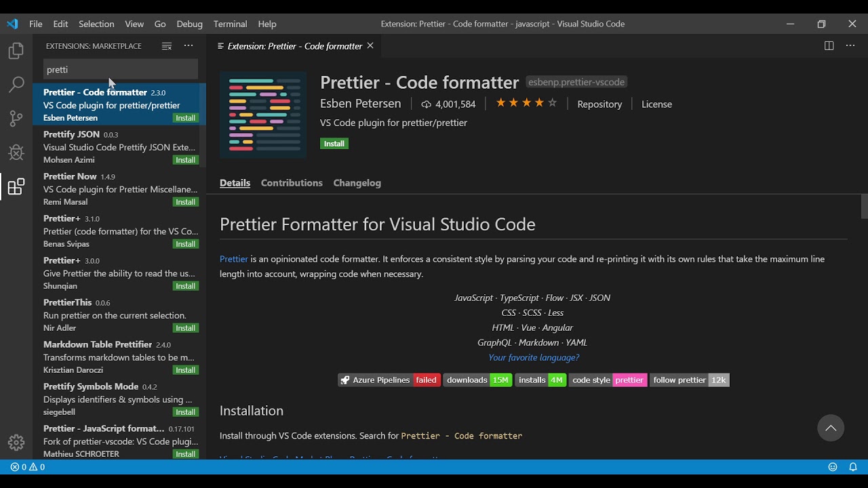This screenshot has width=868, height=488.
Task: Open the Debug menu
Action: pyautogui.click(x=190, y=24)
